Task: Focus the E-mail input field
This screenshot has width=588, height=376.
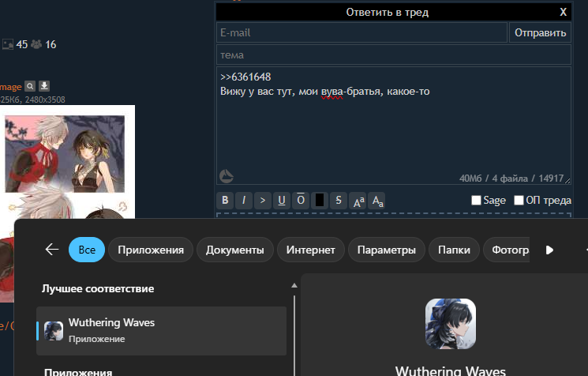Action: [x=361, y=32]
